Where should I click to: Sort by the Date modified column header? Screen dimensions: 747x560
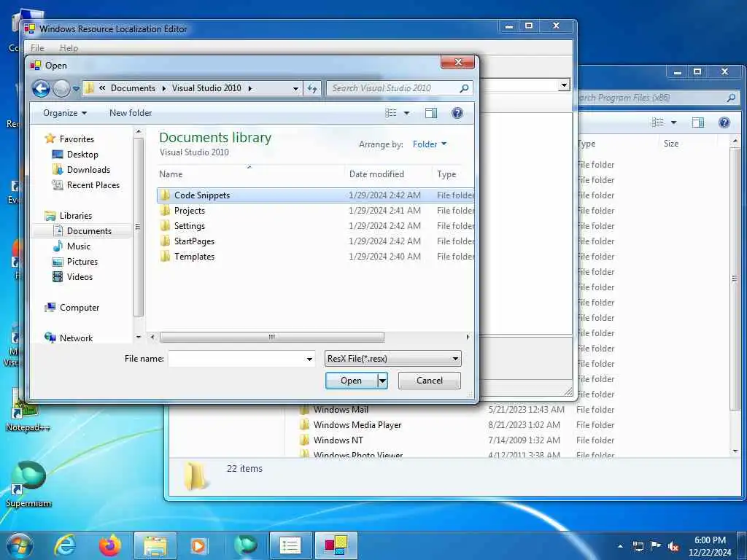(x=388, y=174)
